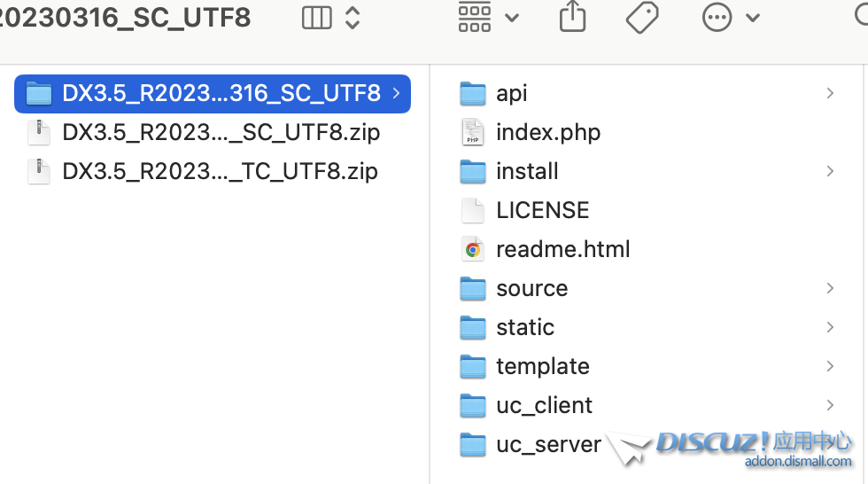Click the readme.html Chrome icon
The width and height of the screenshot is (868, 484).
coord(474,249)
